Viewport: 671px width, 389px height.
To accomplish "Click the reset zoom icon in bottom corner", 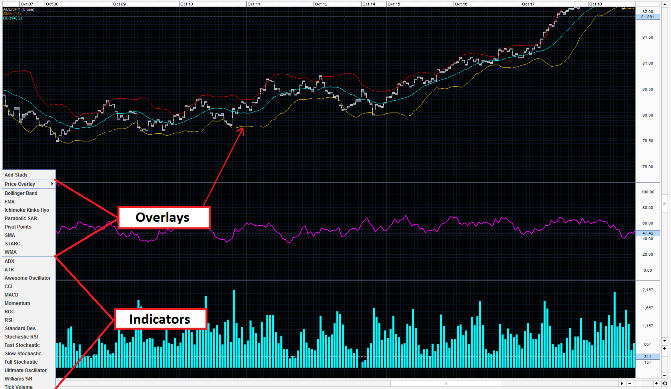I will pos(665,383).
